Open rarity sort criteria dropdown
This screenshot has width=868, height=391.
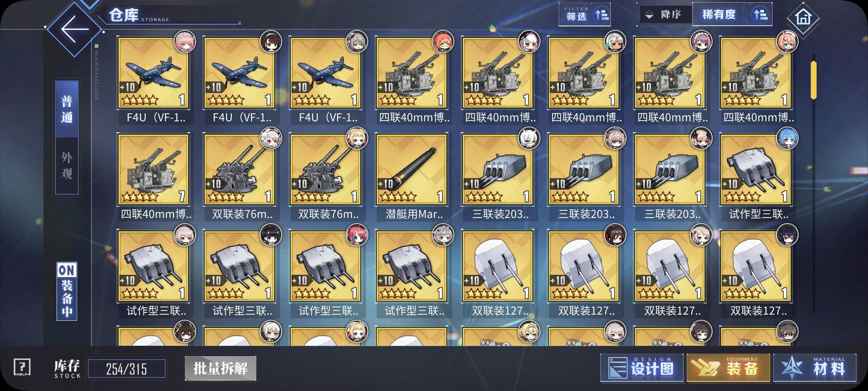732,14
